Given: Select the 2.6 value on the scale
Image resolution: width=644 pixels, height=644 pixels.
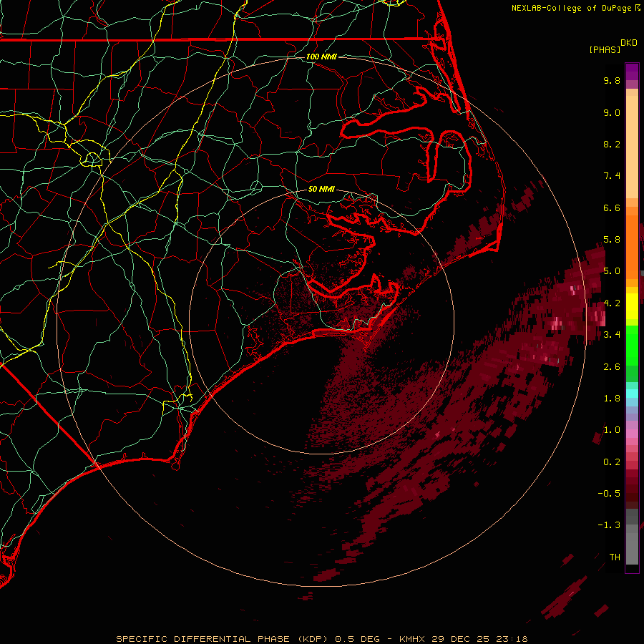Looking at the screenshot, I should pyautogui.click(x=612, y=367).
